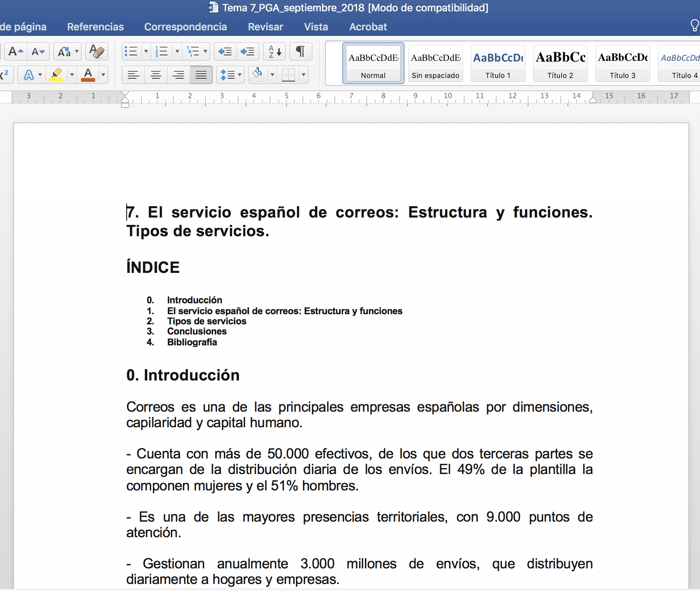Apply borders to the paragraph

(288, 74)
